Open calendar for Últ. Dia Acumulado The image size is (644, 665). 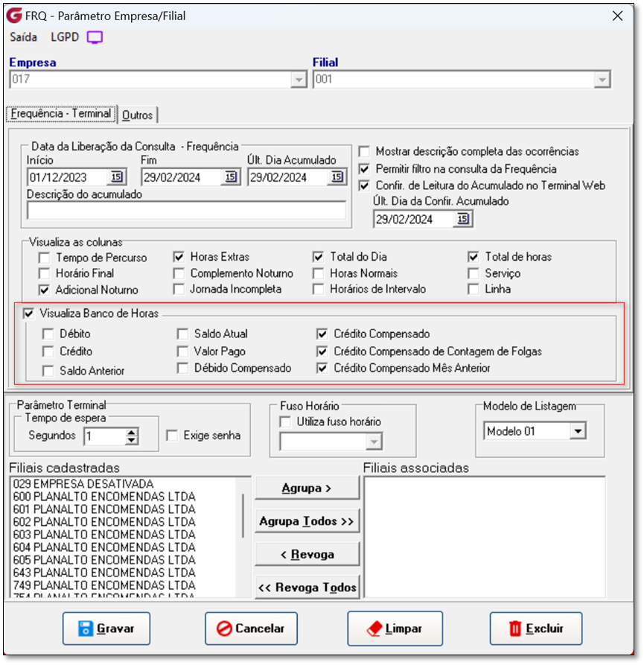pos(337,176)
